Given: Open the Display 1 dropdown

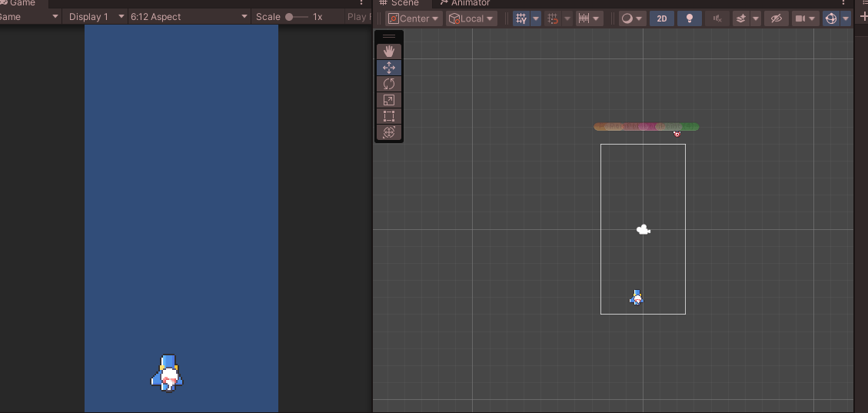Looking at the screenshot, I should click(x=96, y=17).
